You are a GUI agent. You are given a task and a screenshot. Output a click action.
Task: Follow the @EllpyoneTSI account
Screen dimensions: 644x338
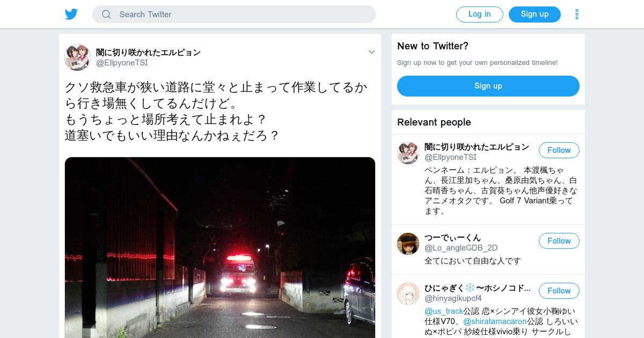pyautogui.click(x=559, y=150)
